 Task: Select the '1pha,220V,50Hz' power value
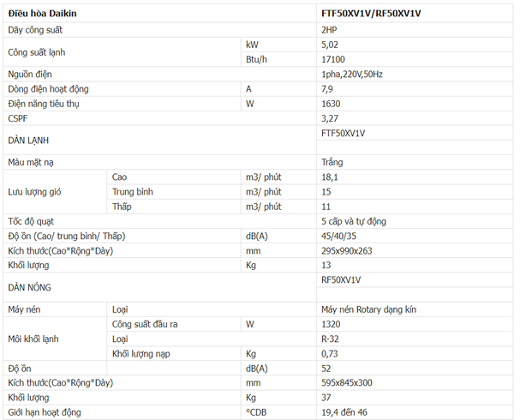tap(351, 74)
